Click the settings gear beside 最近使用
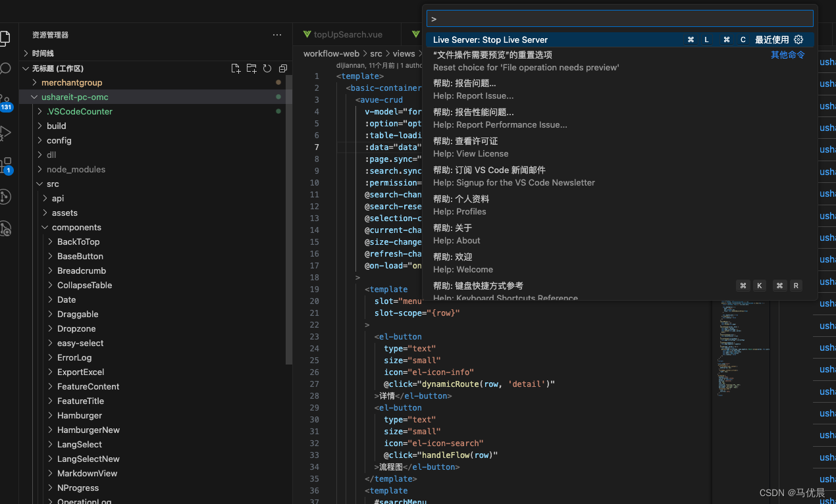Viewport: 836px width, 504px height. (x=798, y=39)
